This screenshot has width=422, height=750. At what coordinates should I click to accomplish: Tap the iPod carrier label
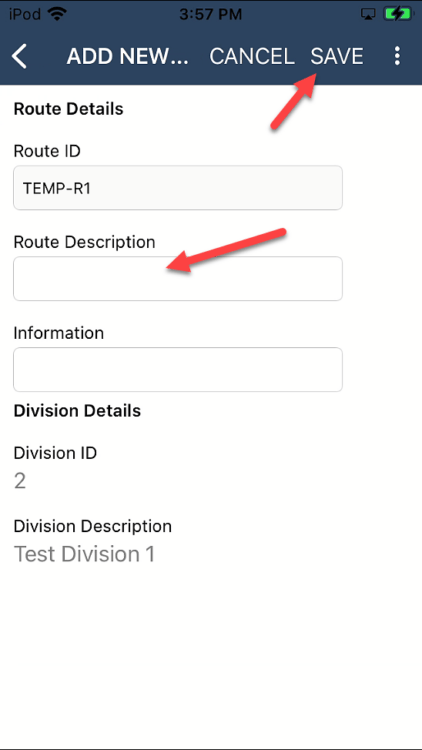[x=25, y=14]
